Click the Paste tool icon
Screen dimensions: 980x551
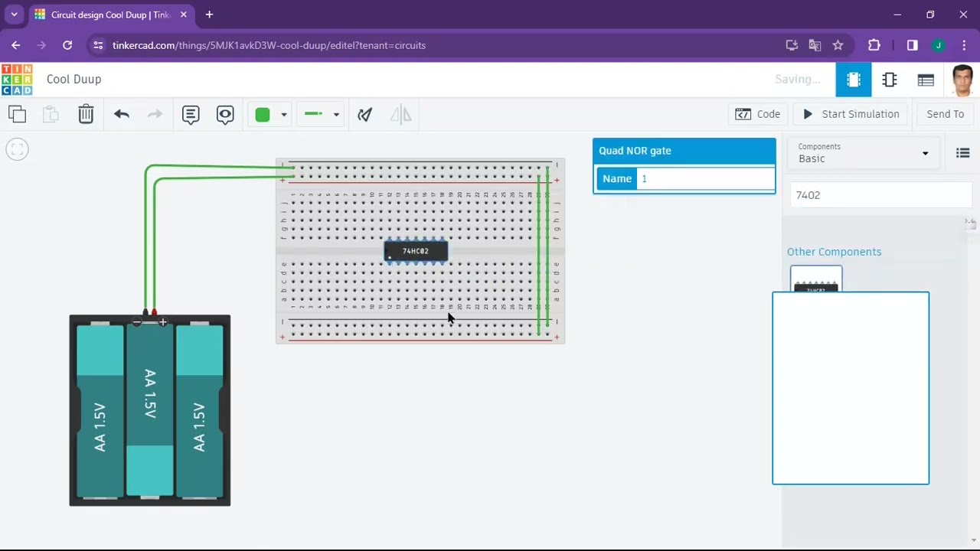point(51,114)
